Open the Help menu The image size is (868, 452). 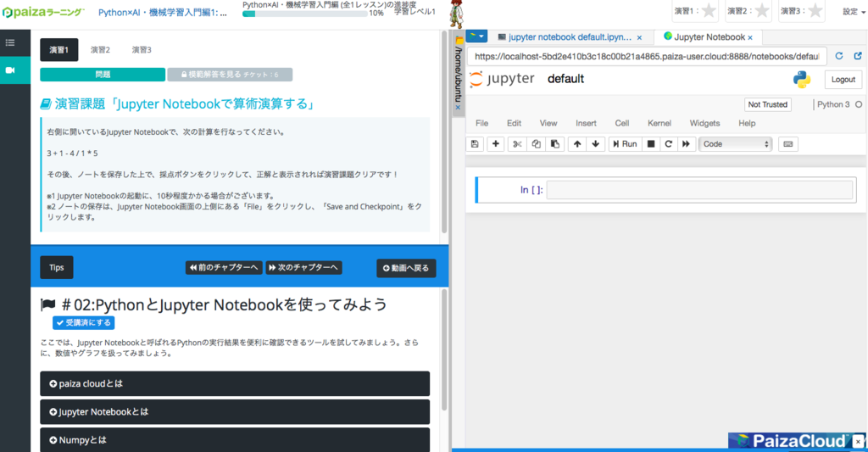[x=747, y=123]
